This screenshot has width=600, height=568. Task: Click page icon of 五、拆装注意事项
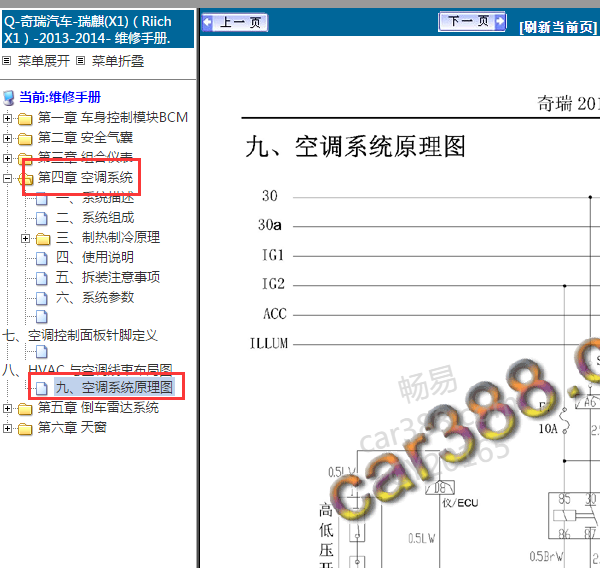pyautogui.click(x=42, y=278)
